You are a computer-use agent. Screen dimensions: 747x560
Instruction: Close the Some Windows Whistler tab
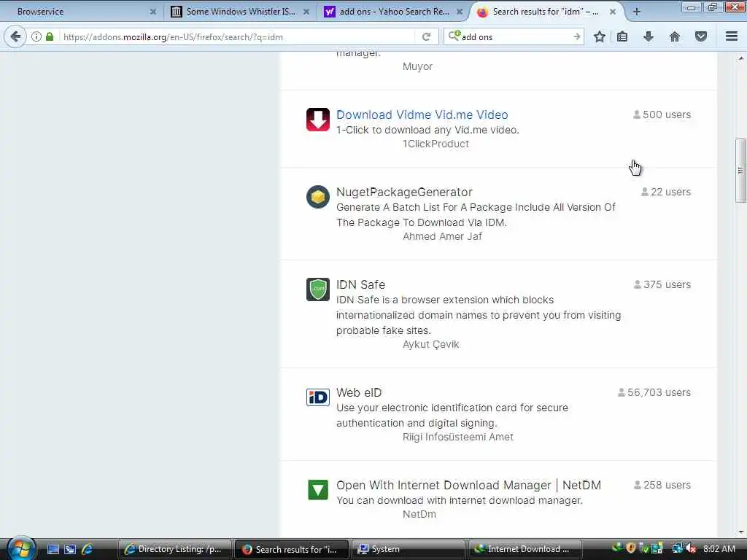306,12
